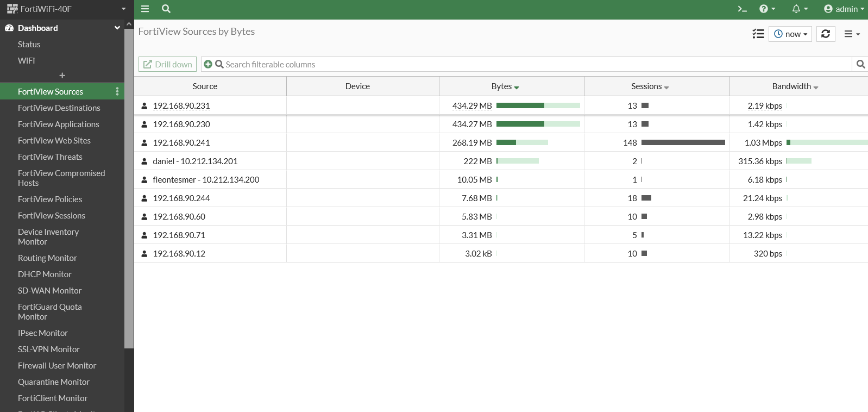Click the checklist view icon
Image resolution: width=868 pixels, height=412 pixels.
[758, 34]
